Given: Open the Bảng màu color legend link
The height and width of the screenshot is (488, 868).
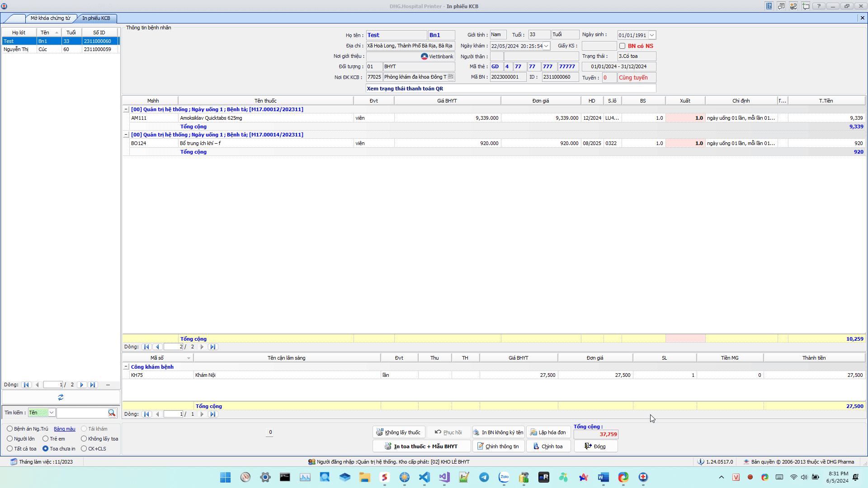Looking at the screenshot, I should click(65, 429).
